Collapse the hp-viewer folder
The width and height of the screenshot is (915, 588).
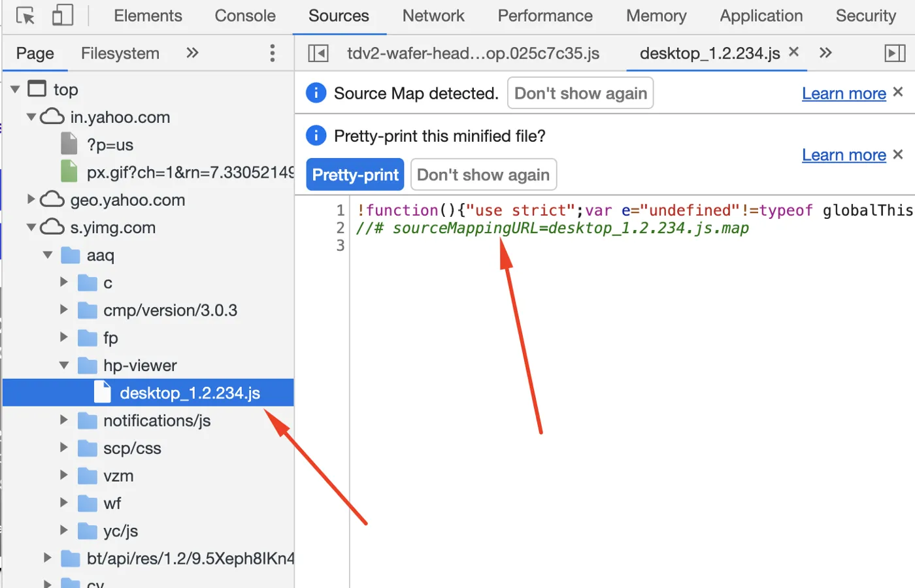click(x=64, y=365)
